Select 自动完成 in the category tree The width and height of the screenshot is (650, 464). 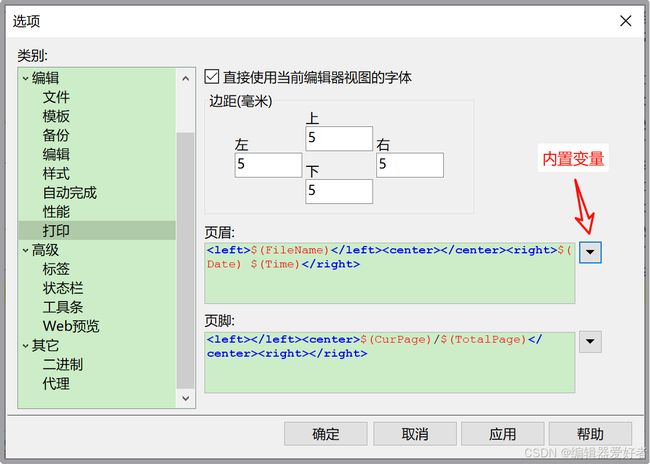pos(70,193)
